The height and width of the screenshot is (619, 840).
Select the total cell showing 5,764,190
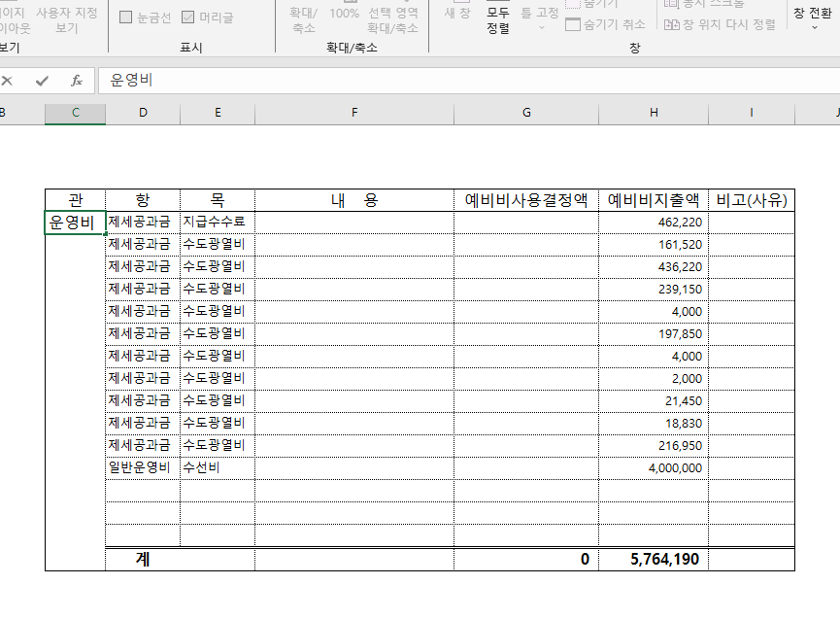pos(654,559)
